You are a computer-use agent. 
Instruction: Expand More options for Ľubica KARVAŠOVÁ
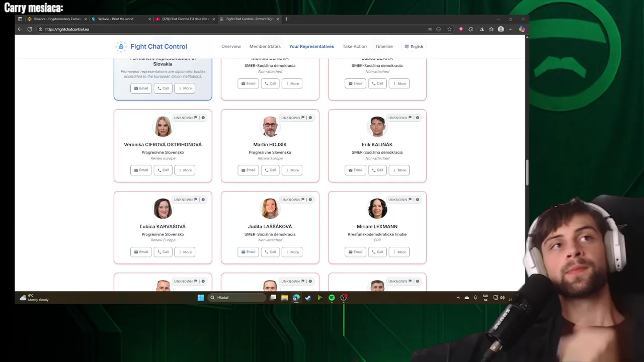coord(185,252)
